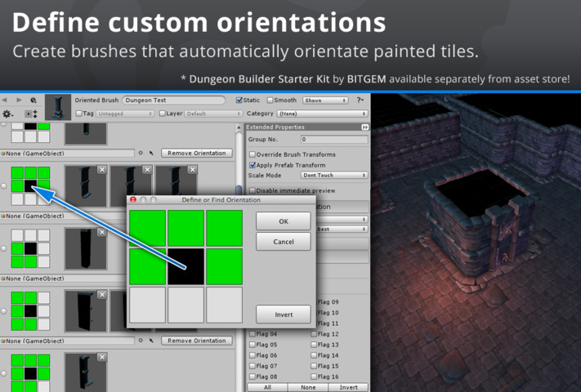Toggle middle-right green cell in orientation dialog
The width and height of the screenshot is (581, 392).
click(x=225, y=266)
